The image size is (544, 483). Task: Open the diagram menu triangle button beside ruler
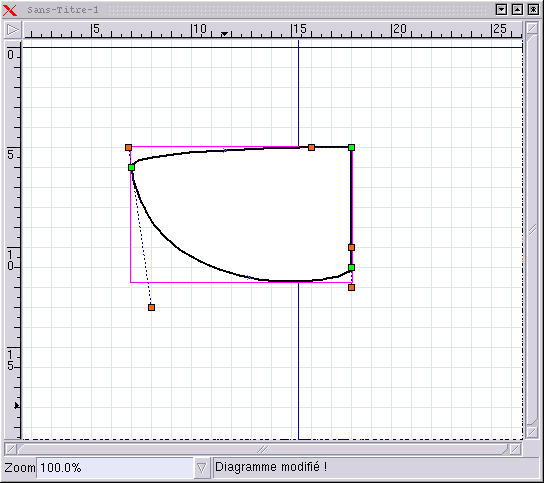(13, 29)
